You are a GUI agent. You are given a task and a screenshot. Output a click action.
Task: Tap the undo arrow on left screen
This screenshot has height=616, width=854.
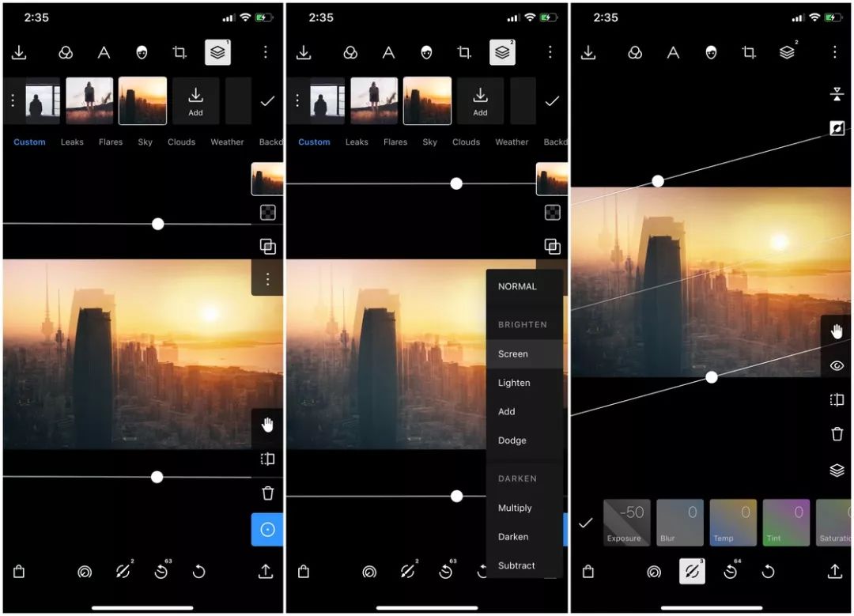[198, 572]
